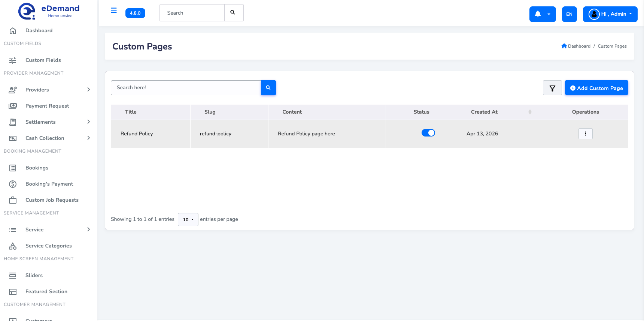
Task: Click the Settlements receipt icon
Action: 13,122
